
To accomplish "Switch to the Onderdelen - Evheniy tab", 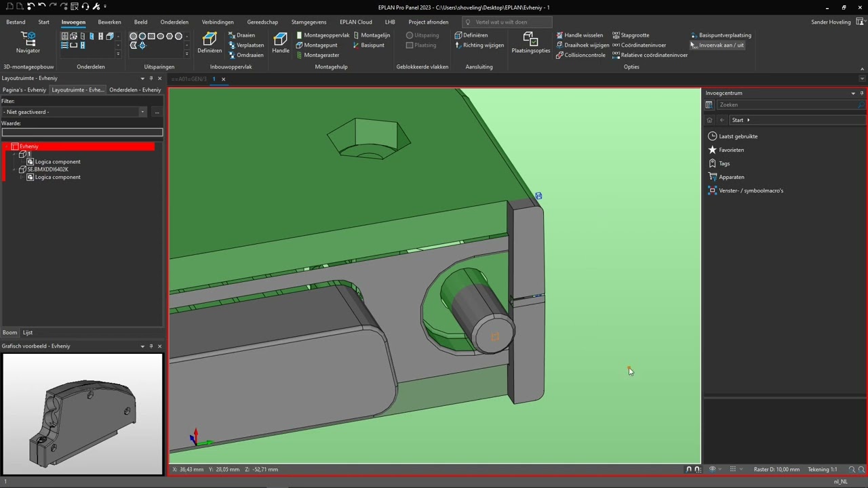I will coord(135,89).
